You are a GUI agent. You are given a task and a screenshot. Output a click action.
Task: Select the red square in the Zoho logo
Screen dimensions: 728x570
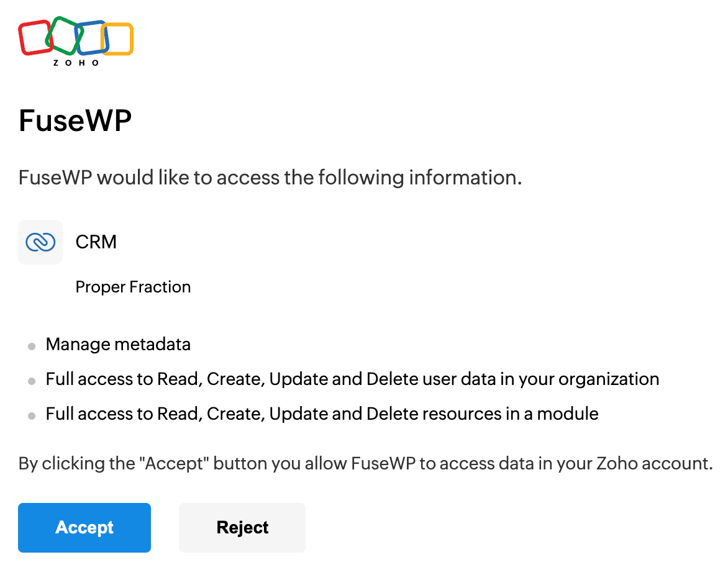34,37
